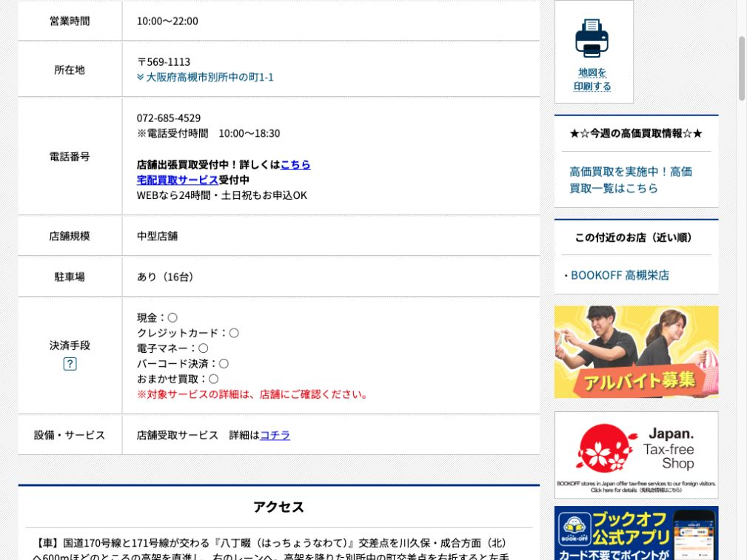Click the business hours 10:00～22:00

[167, 21]
